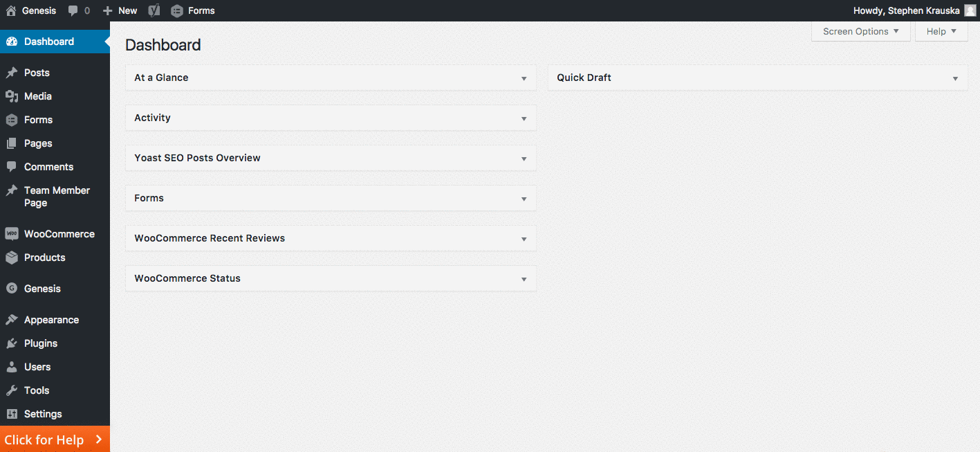The width and height of the screenshot is (980, 452).
Task: Open Appearance via its paintbrush icon
Action: (12, 320)
